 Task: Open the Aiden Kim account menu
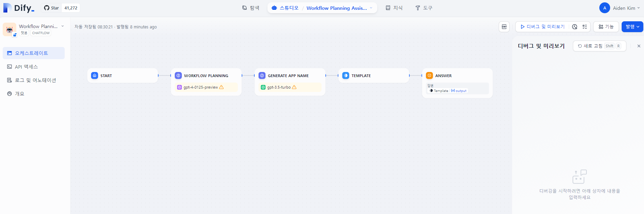point(619,8)
